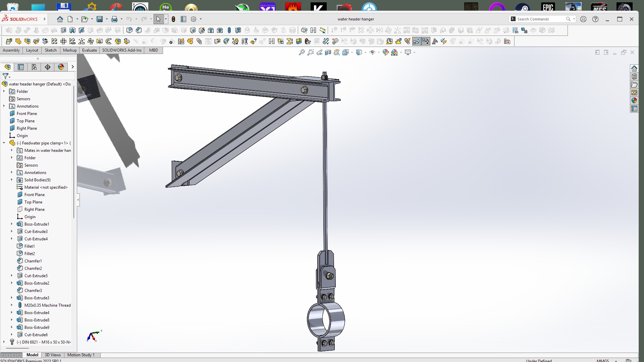
Task: Expand the M20x0.35 Machine Thread feature
Action: (12, 305)
